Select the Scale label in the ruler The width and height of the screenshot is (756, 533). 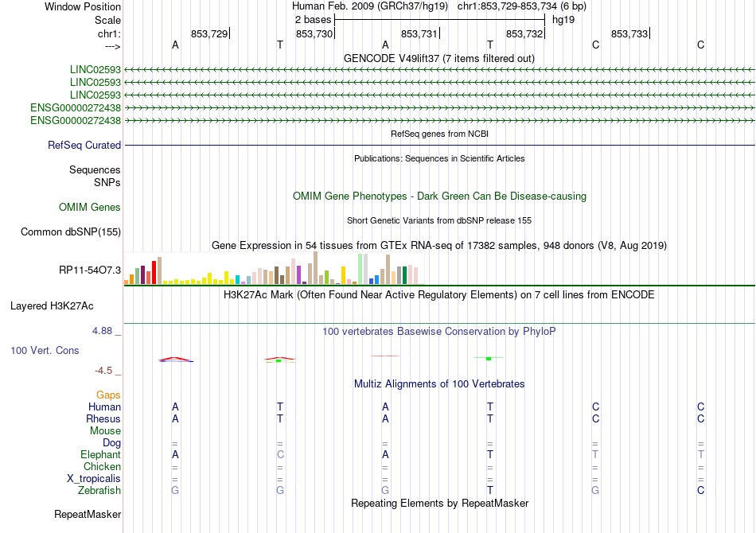click(107, 20)
